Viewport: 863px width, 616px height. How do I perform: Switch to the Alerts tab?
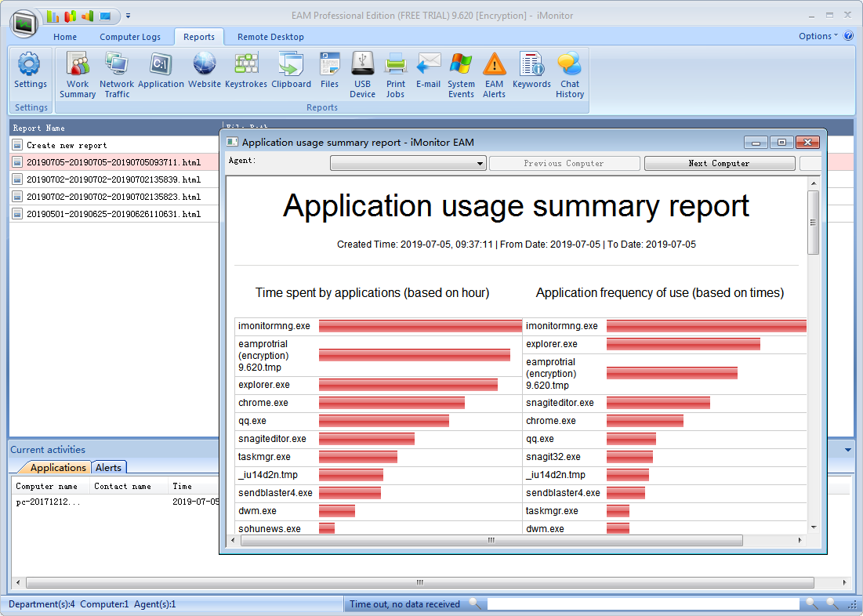[x=108, y=467]
